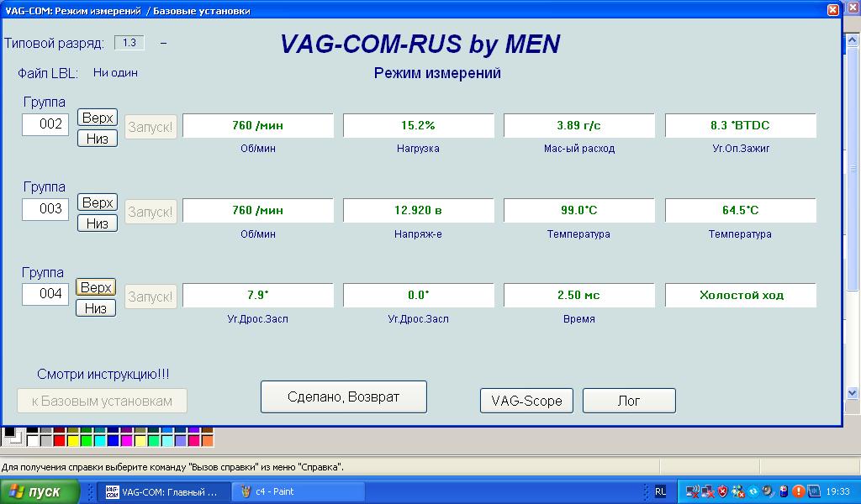Viewport: 861px width, 504px height.
Task: Select the magenta color swatch in Paint
Action: tap(127, 440)
